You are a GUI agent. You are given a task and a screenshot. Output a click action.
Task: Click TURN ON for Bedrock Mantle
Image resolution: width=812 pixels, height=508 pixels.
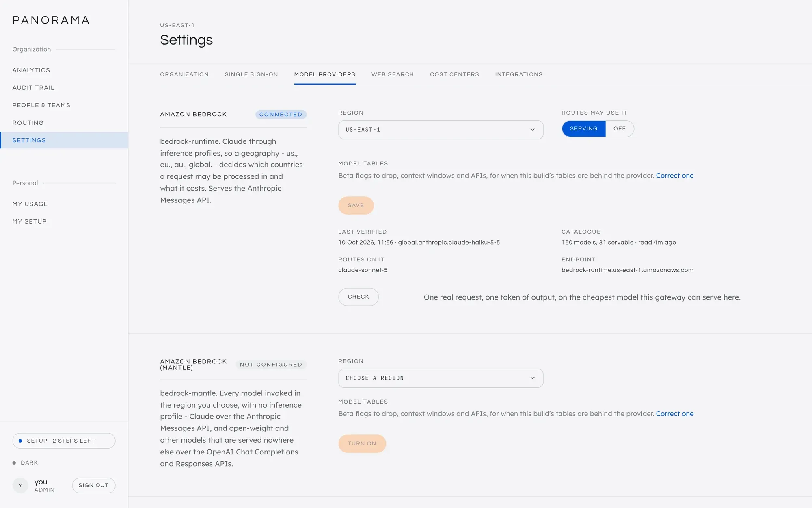(362, 443)
